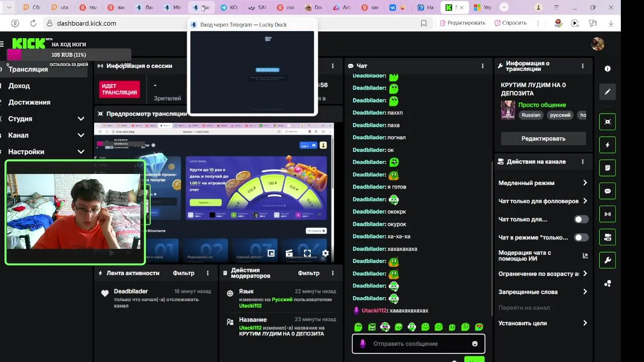Click picture-in-picture icon on stream preview

tap(271, 253)
